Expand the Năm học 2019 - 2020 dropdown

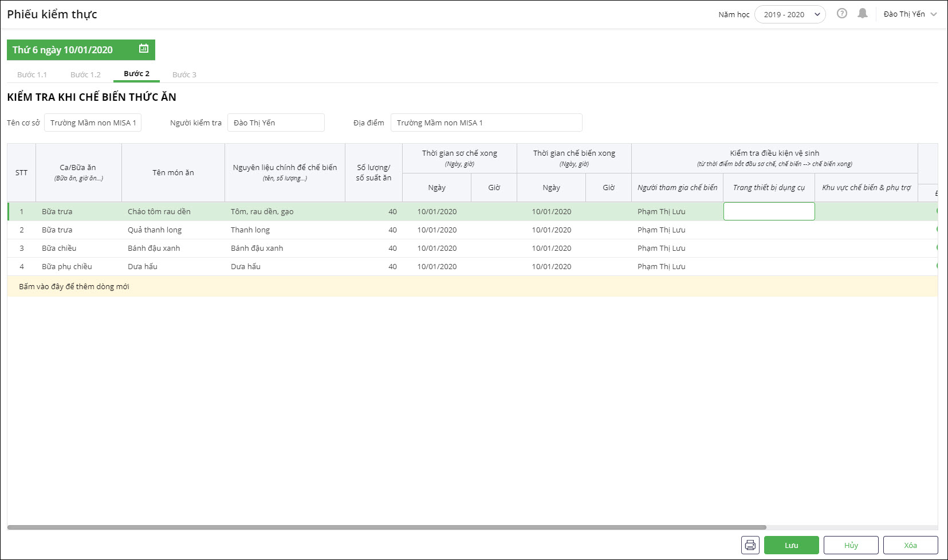click(790, 14)
